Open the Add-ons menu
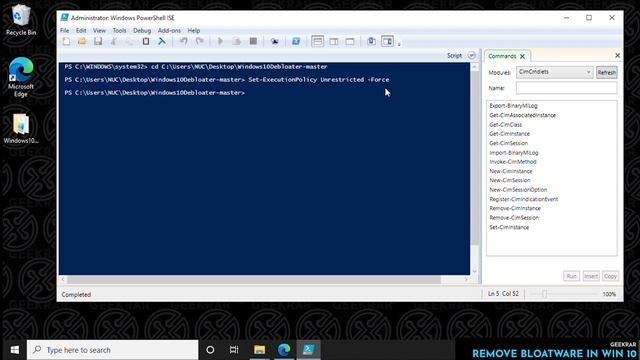 coord(169,31)
